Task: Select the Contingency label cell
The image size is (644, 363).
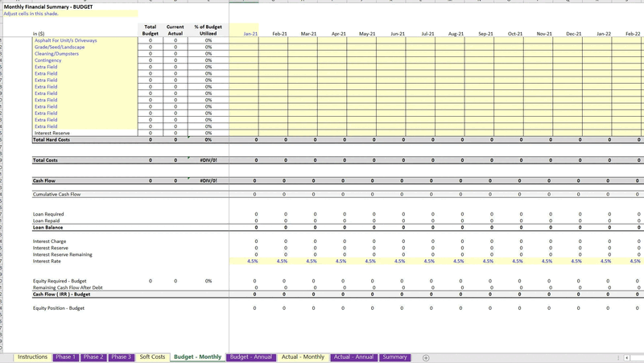Action: point(47,60)
